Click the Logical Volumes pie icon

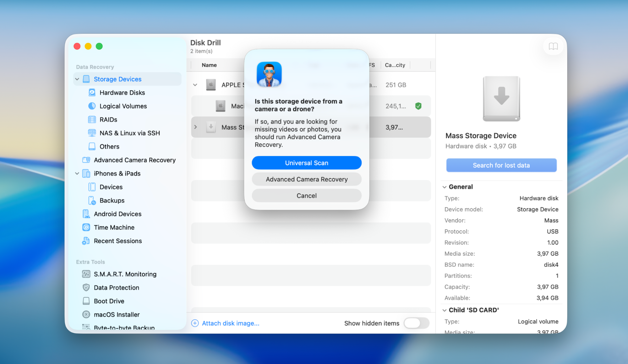click(x=92, y=106)
